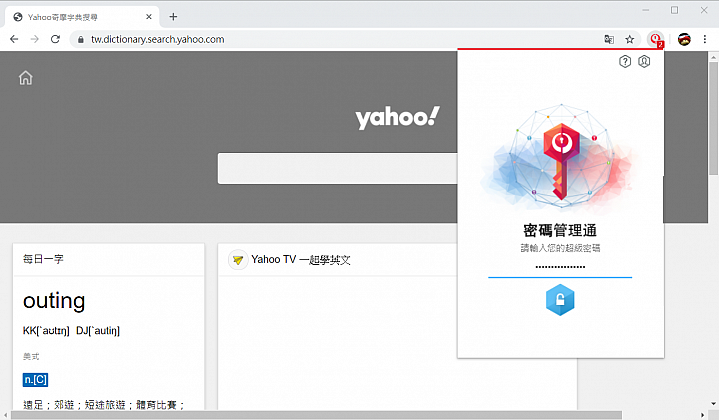Viewport: 719px width, 420px height.
Task: Click the vertical scrollbar thumb
Action: [x=713, y=118]
